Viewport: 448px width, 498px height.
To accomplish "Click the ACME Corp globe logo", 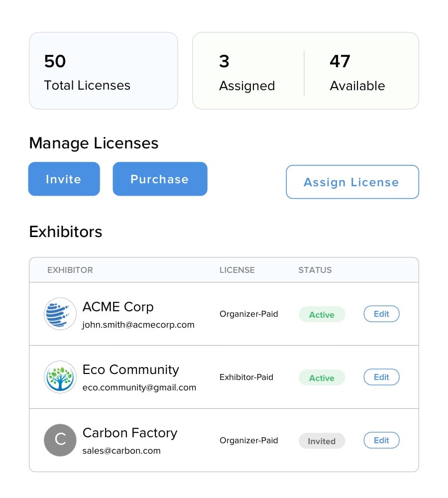I will click(x=60, y=314).
